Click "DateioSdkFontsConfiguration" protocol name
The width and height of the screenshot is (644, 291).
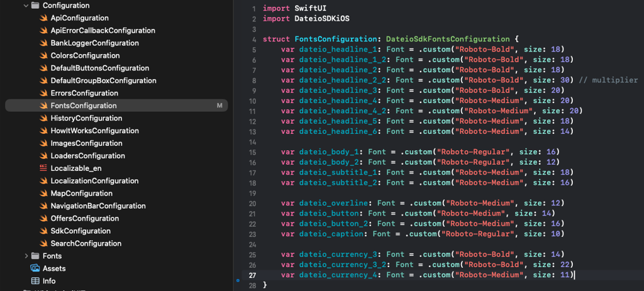click(448, 40)
